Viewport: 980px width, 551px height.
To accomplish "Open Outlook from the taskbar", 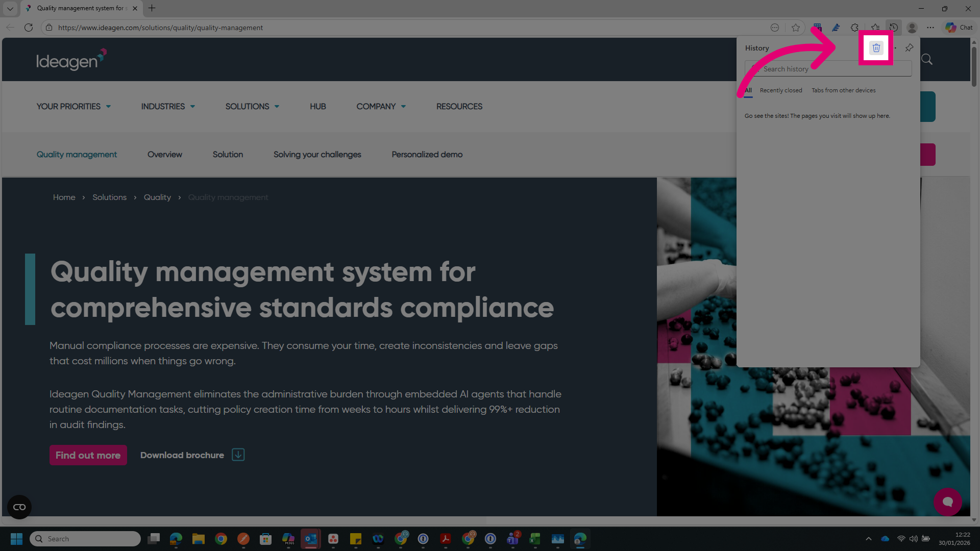I will (311, 539).
